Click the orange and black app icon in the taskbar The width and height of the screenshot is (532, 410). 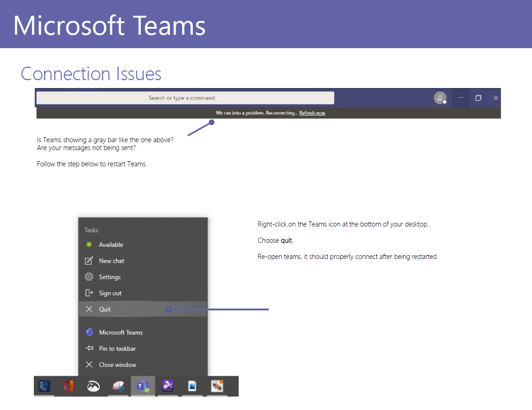pos(217,386)
